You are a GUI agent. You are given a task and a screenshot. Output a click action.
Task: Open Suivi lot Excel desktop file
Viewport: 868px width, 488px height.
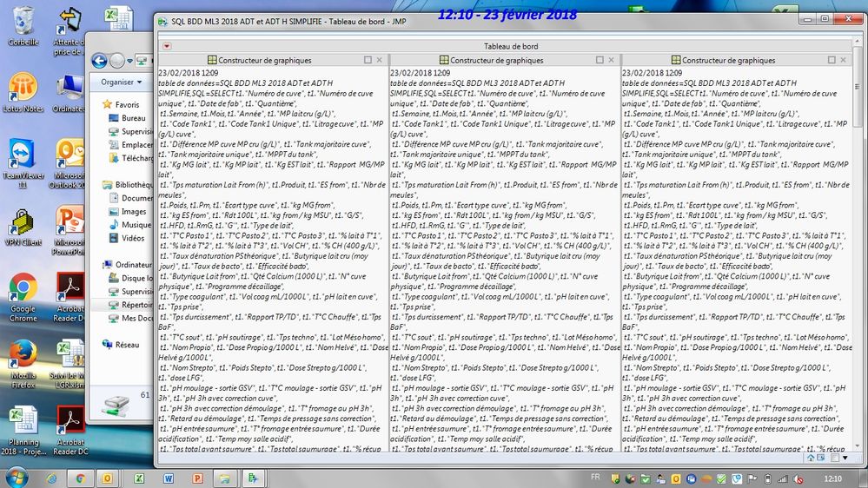click(70, 364)
